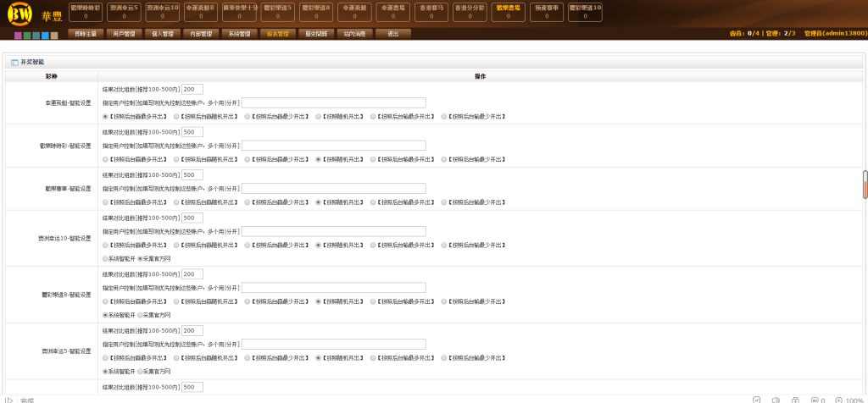Open the 系统管理 menu
868x403 pixels.
pyautogui.click(x=239, y=34)
